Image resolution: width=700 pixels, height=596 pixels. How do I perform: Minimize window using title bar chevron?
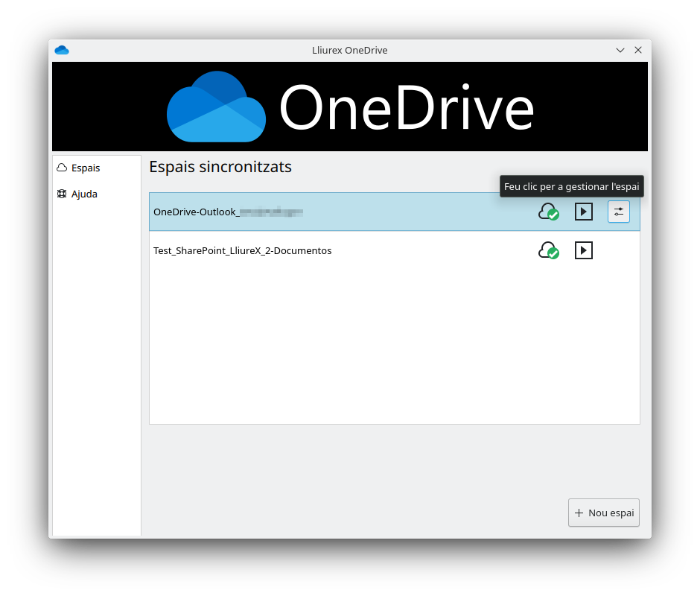coord(620,51)
